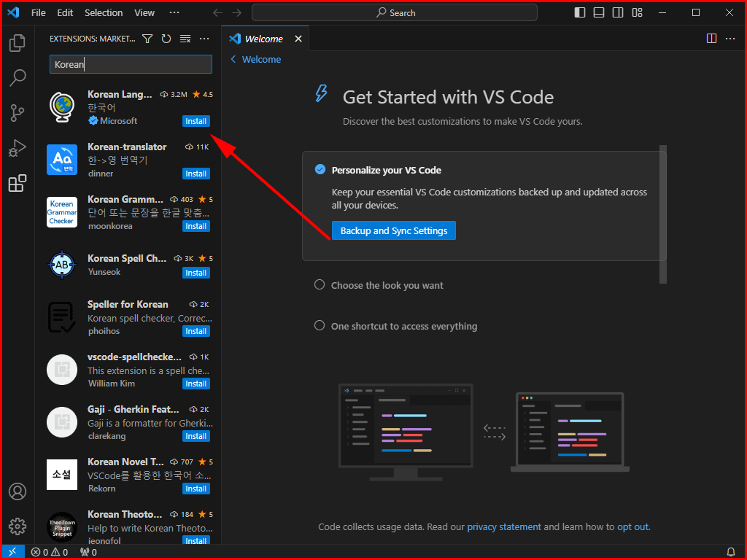Select Personalize your VS Code step
This screenshot has width=747, height=560.
tap(386, 170)
